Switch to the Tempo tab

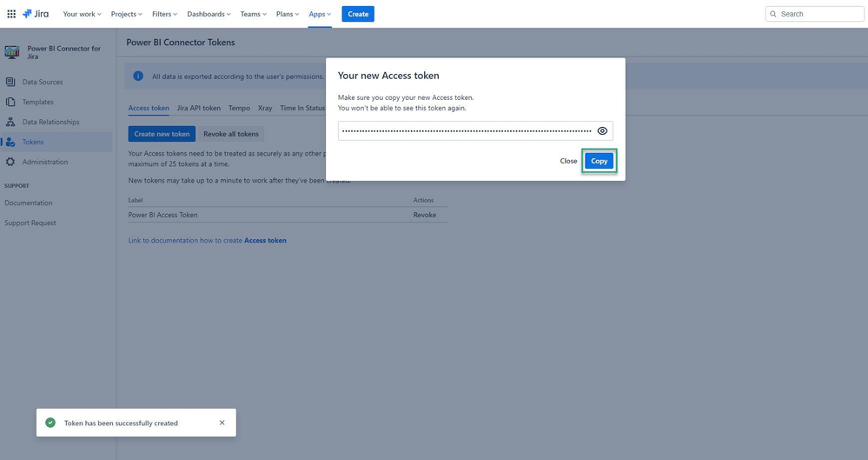[239, 108]
